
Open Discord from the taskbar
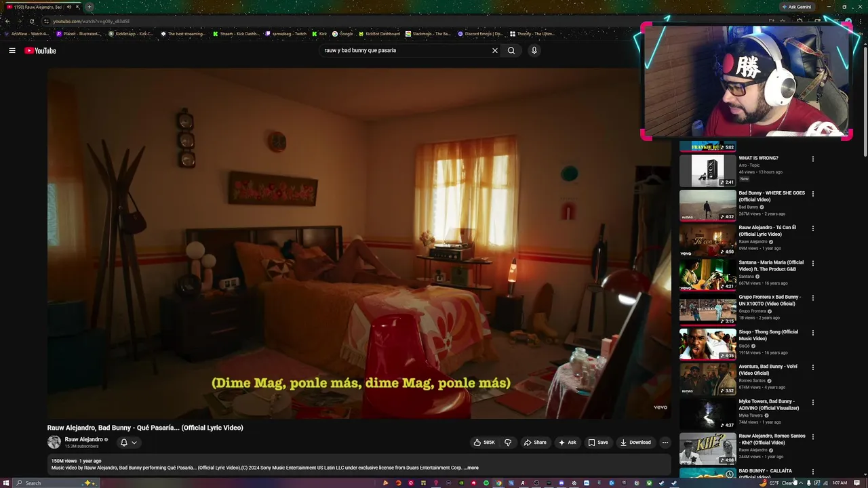[x=561, y=483]
